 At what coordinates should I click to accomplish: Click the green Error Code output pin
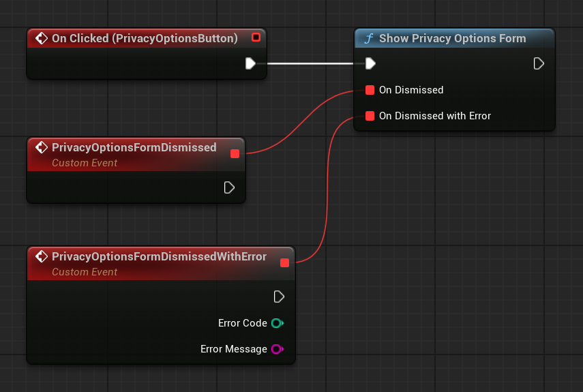tap(277, 323)
